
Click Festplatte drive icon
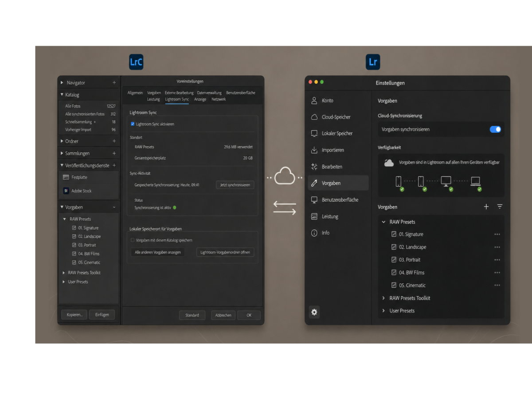point(66,177)
